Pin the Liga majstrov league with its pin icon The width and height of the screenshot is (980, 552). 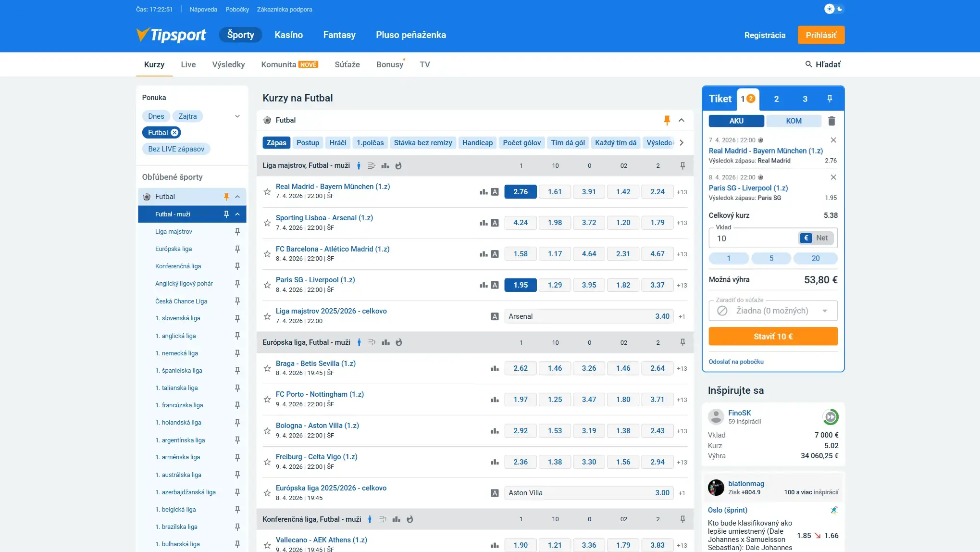click(x=237, y=231)
